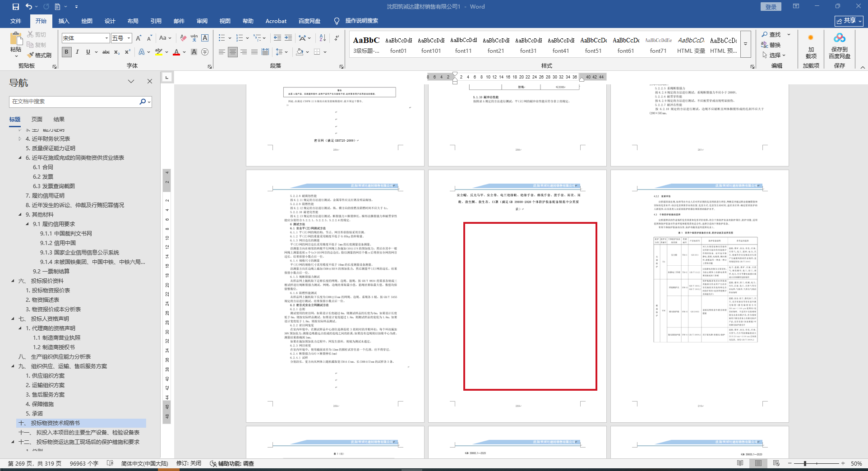Open the 文件 menu
The height and width of the screenshot is (471, 868).
(16, 21)
